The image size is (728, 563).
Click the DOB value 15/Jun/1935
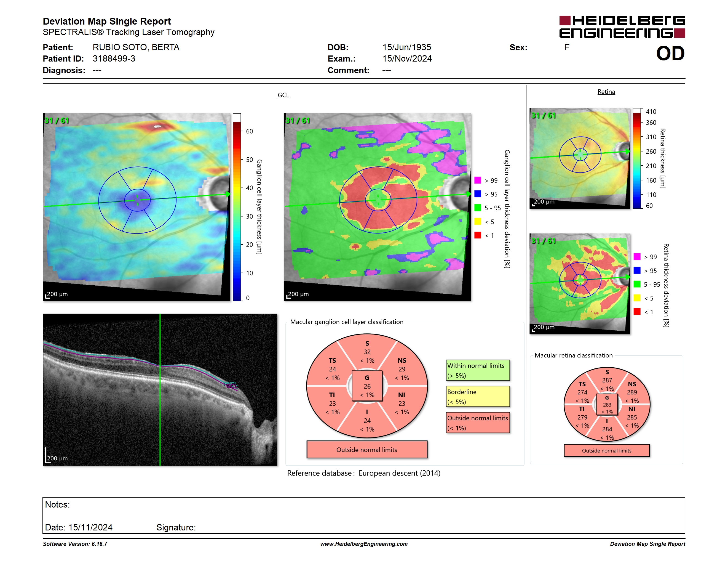(407, 47)
